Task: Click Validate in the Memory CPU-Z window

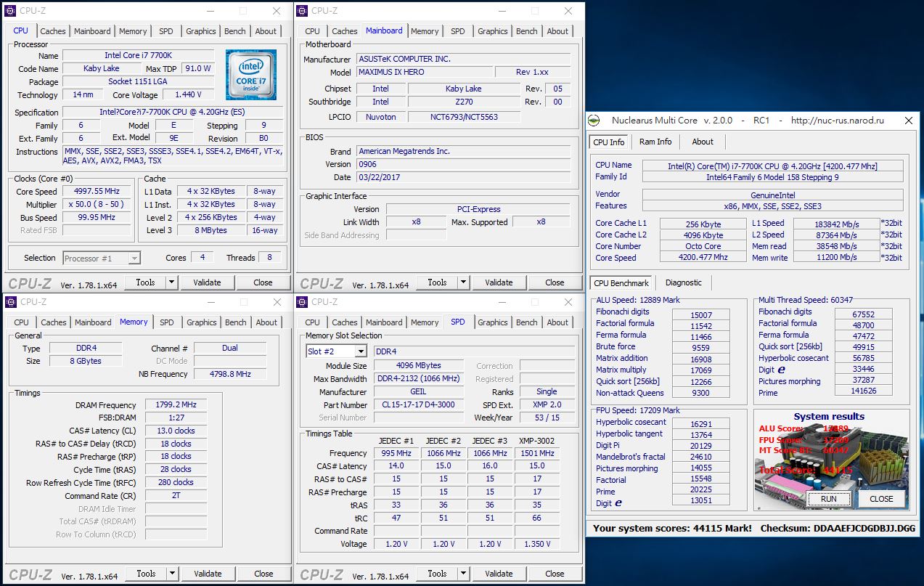Action: click(x=208, y=574)
